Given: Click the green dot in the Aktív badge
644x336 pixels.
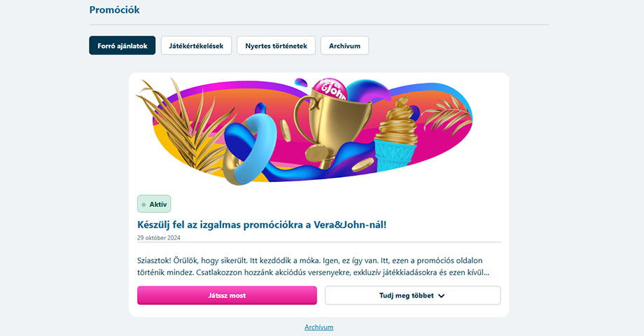Looking at the screenshot, I should click(x=143, y=204).
